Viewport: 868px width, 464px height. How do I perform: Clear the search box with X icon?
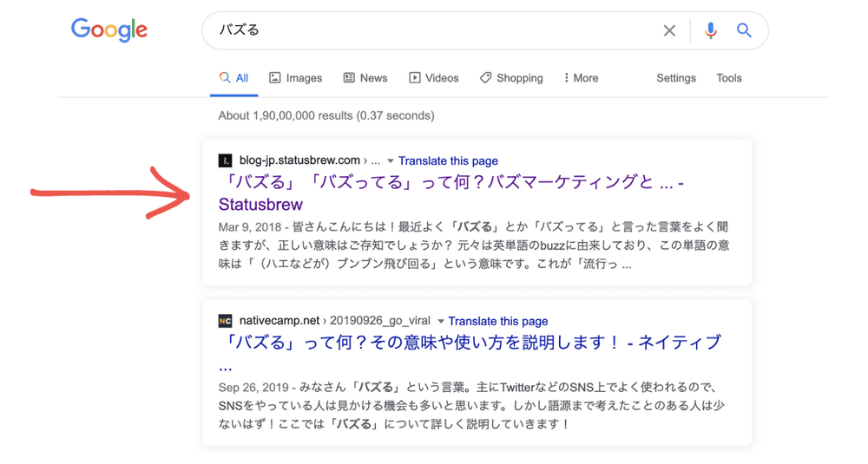pos(669,31)
